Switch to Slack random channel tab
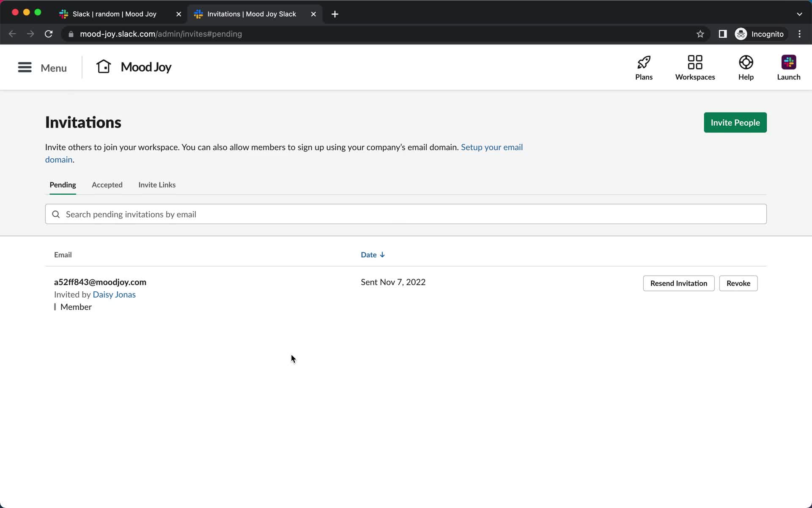 [x=114, y=14]
